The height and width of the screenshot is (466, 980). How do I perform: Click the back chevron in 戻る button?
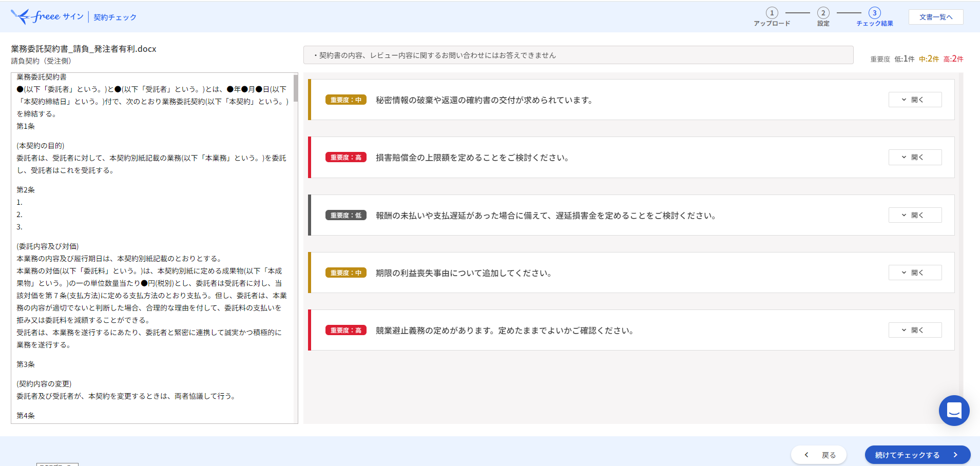pyautogui.click(x=806, y=455)
